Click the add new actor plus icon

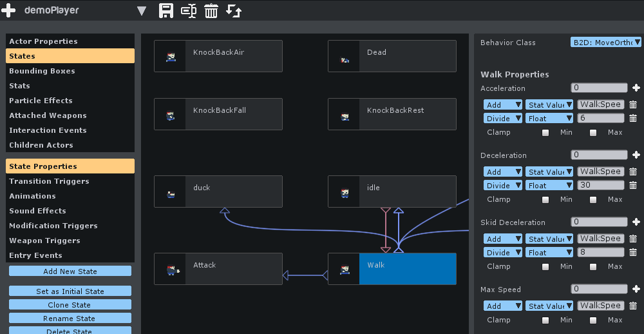pyautogui.click(x=8, y=11)
